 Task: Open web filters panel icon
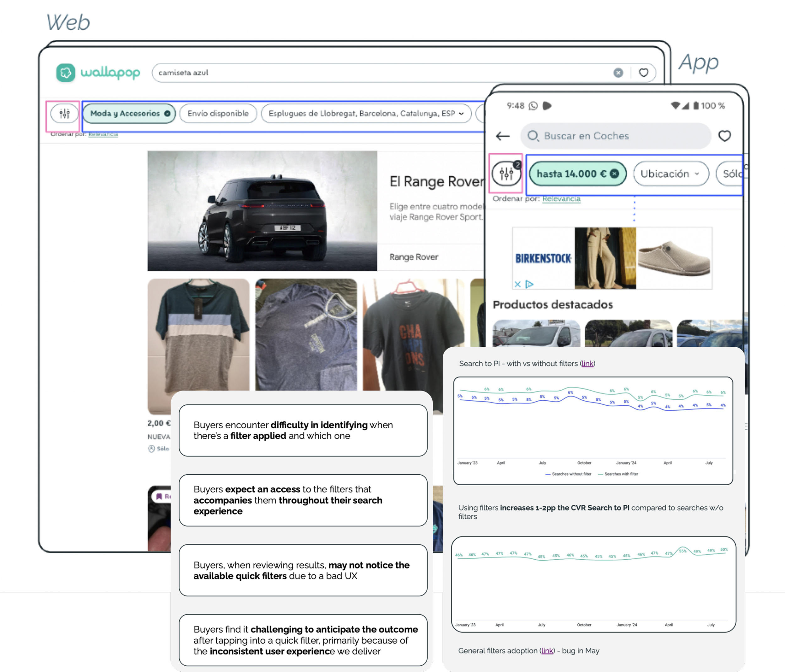tap(64, 114)
